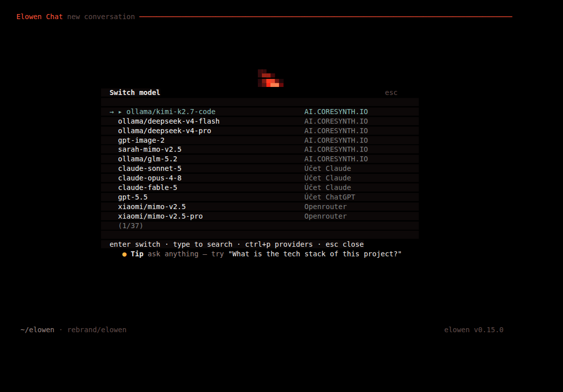Click the pixelated red Elowen logo
Image resolution: width=563 pixels, height=392 pixels.
click(x=271, y=78)
